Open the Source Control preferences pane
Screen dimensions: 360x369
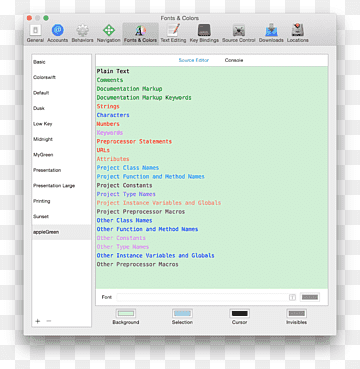(x=239, y=34)
